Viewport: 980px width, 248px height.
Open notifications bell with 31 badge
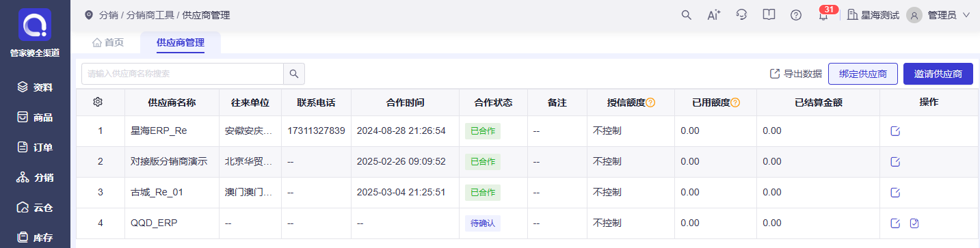pyautogui.click(x=823, y=15)
